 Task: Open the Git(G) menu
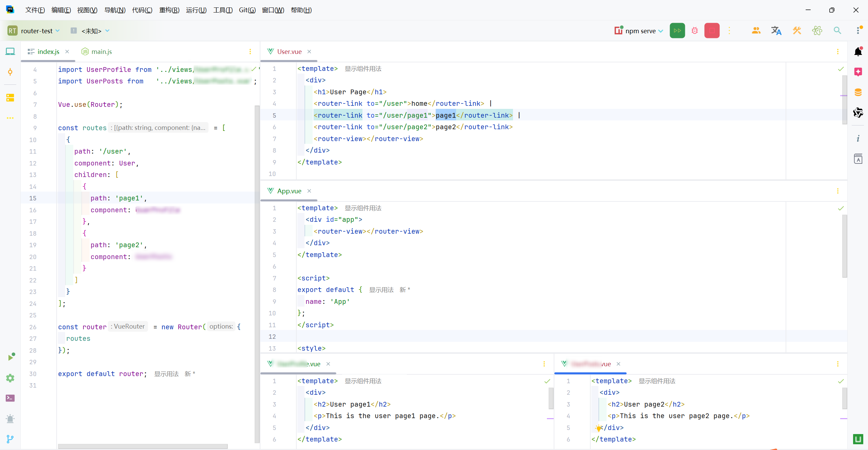[247, 10]
